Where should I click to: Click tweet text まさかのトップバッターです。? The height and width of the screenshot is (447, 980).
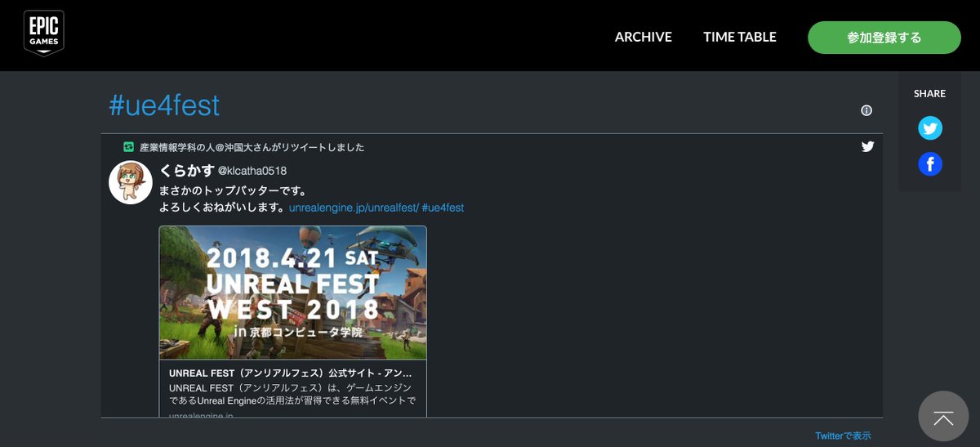(x=233, y=190)
